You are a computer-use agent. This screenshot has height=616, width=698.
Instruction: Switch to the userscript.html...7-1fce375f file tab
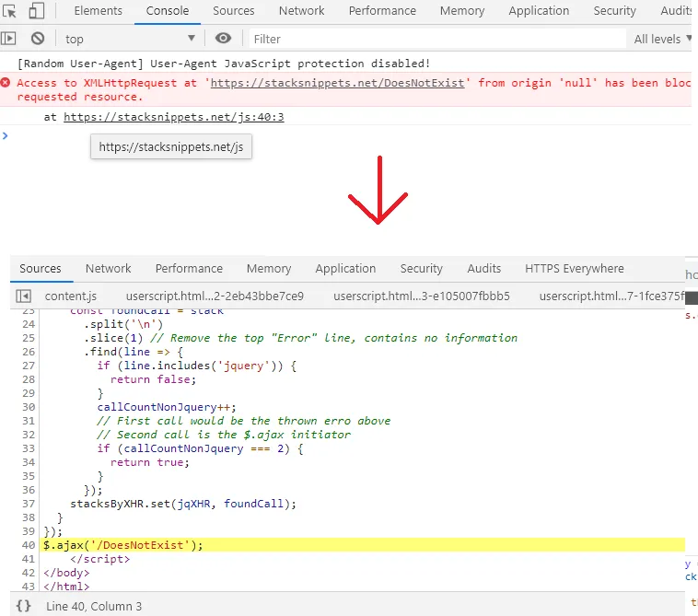coord(612,296)
